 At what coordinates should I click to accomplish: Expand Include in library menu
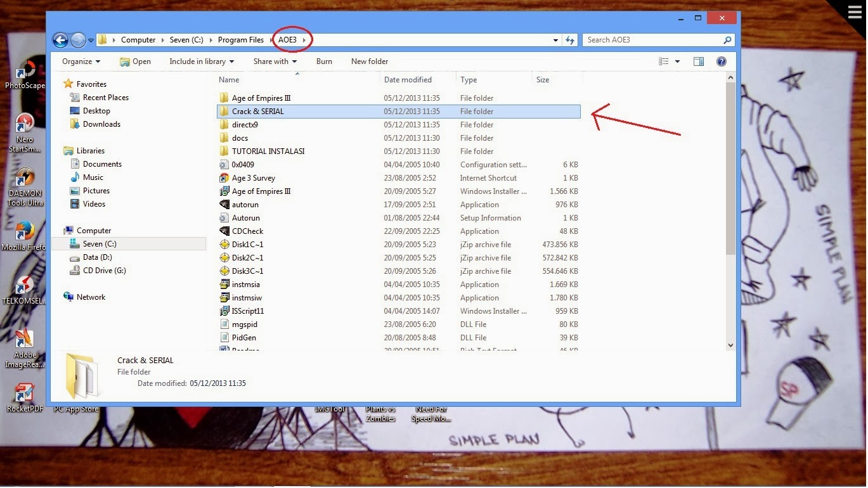(x=202, y=61)
